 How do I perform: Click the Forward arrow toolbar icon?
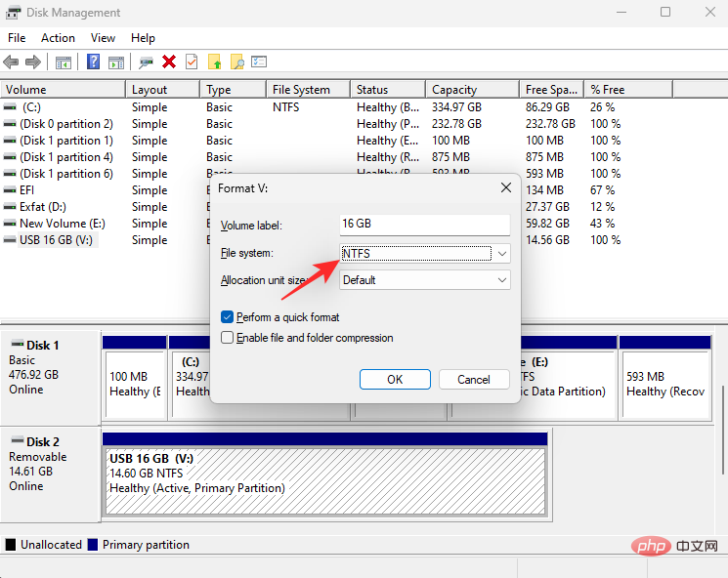coord(33,62)
